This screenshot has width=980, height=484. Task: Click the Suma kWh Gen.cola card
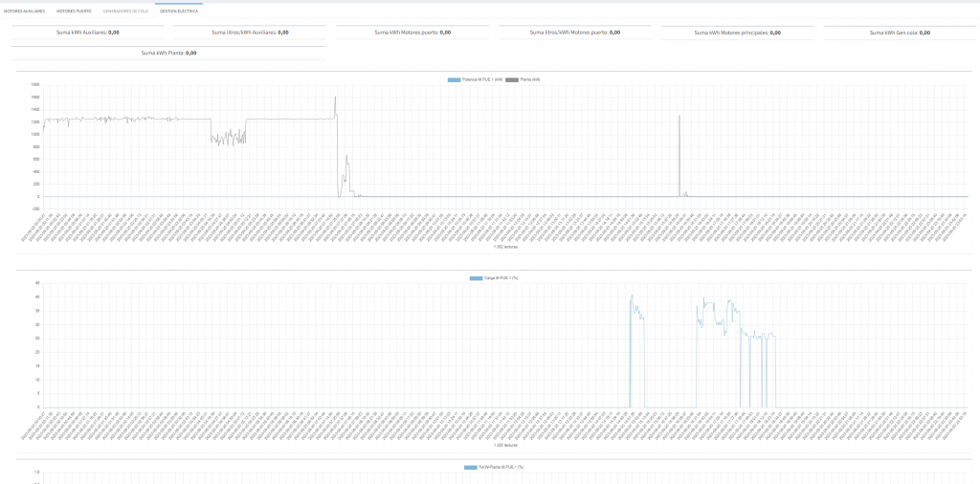click(900, 33)
